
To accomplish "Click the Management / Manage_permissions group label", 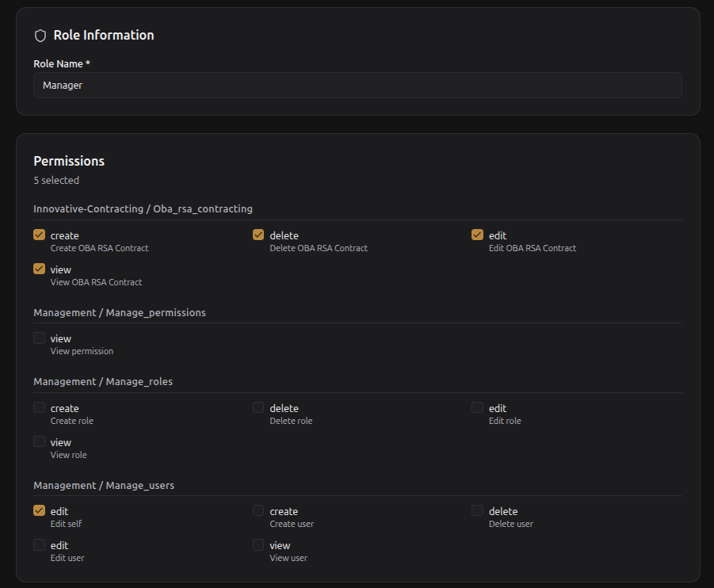I will [120, 312].
